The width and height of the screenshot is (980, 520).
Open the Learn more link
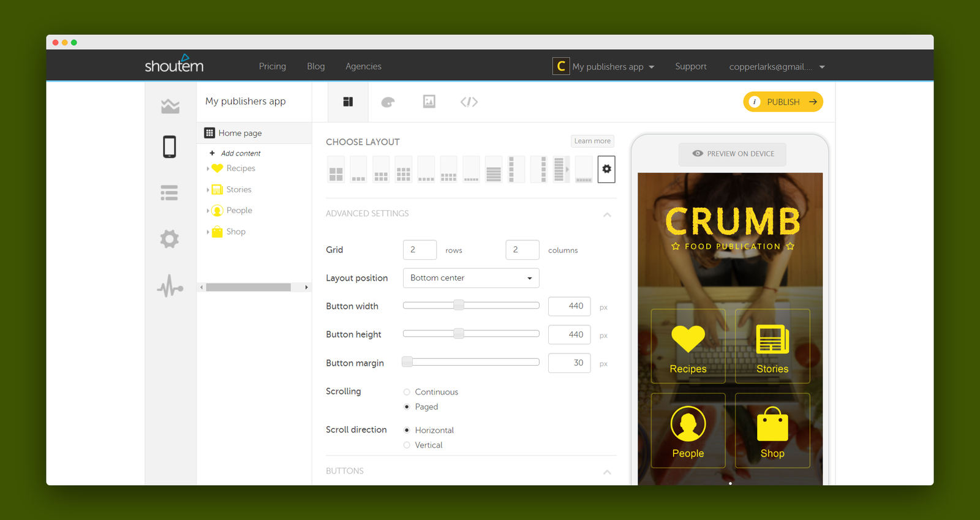click(x=592, y=141)
